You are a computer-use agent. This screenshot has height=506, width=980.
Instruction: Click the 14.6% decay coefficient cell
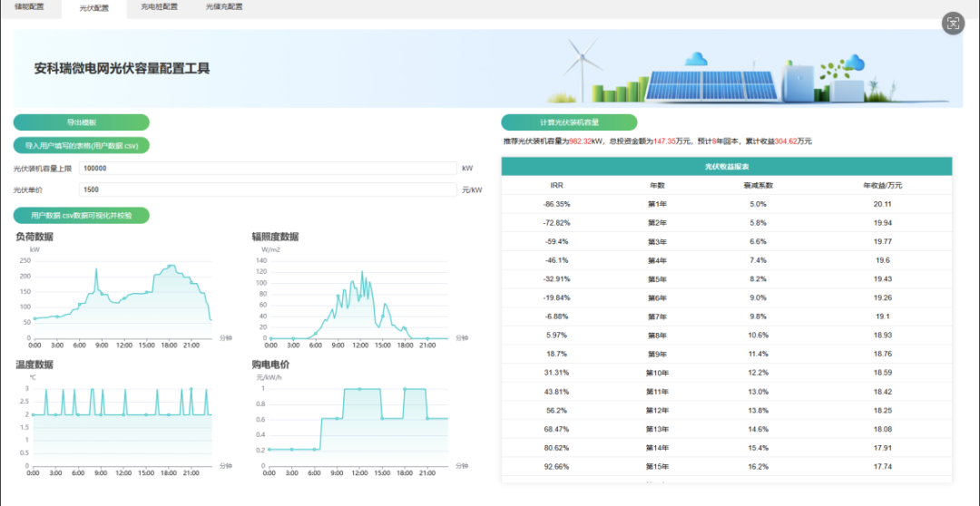(758, 429)
